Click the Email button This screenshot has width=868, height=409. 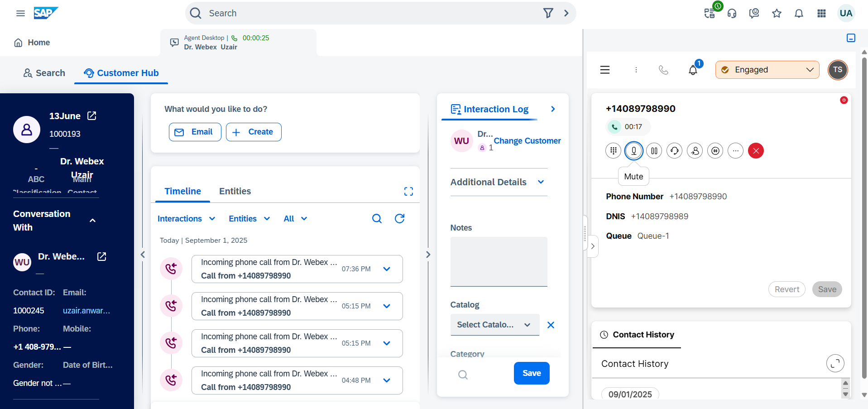click(x=195, y=132)
